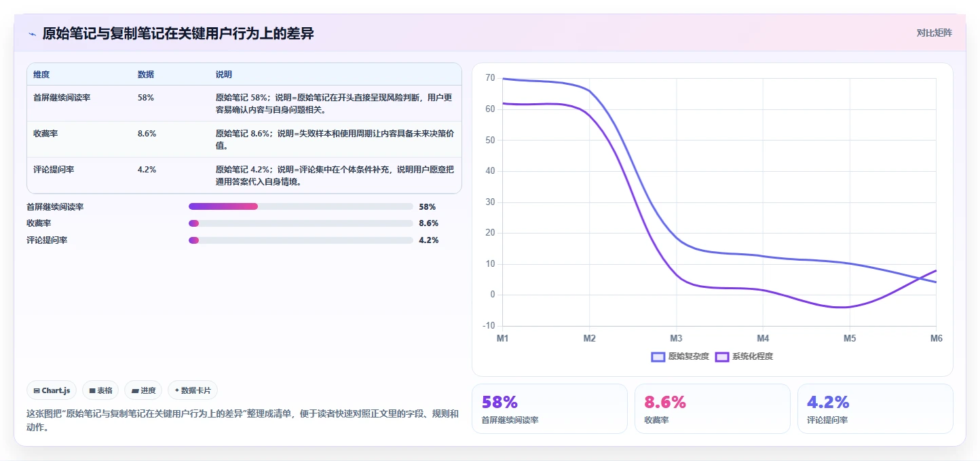Click the 原始复杂度 legend label text
Screen dimensions: 980x461
689,356
